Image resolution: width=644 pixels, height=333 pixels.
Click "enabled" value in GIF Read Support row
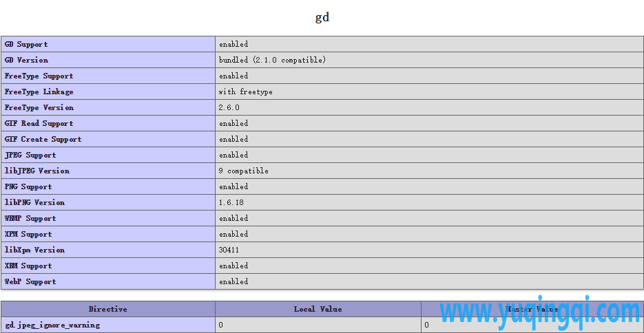click(x=233, y=123)
